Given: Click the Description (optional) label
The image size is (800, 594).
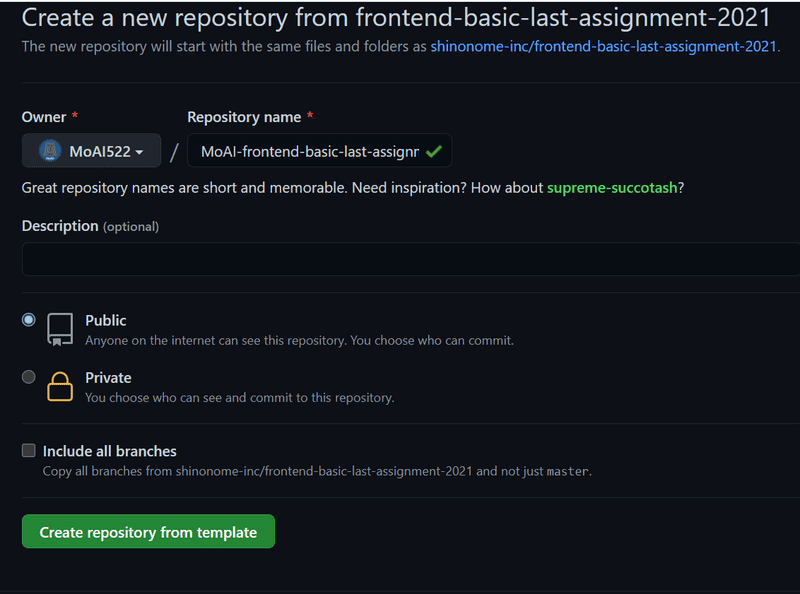Looking at the screenshot, I should 90,226.
